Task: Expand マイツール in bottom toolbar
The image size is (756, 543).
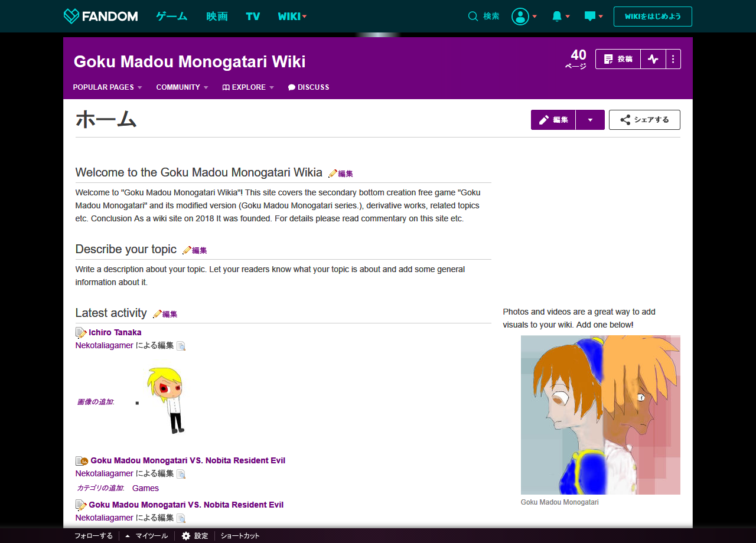Action: point(146,536)
